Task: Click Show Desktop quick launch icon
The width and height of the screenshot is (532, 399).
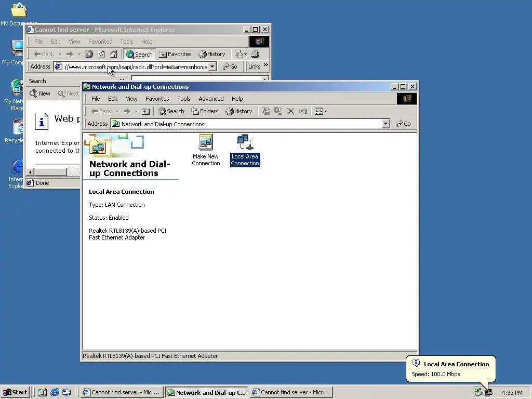Action: click(x=43, y=393)
